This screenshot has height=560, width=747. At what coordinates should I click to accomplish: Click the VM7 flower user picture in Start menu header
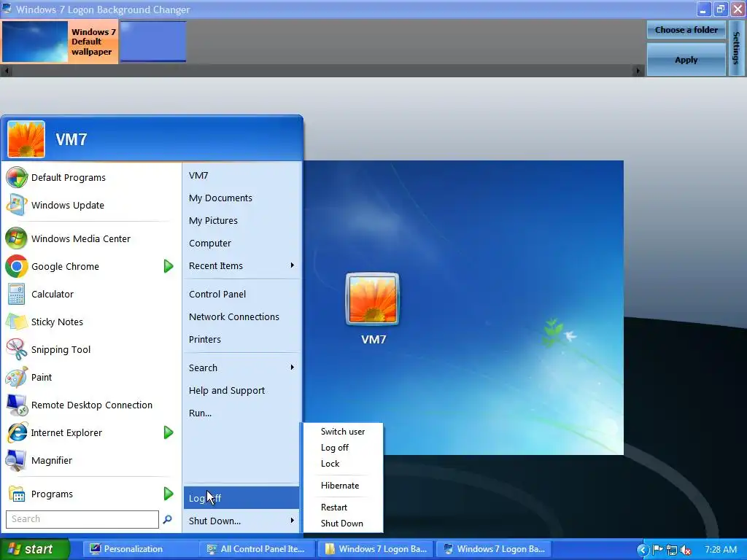(26, 139)
